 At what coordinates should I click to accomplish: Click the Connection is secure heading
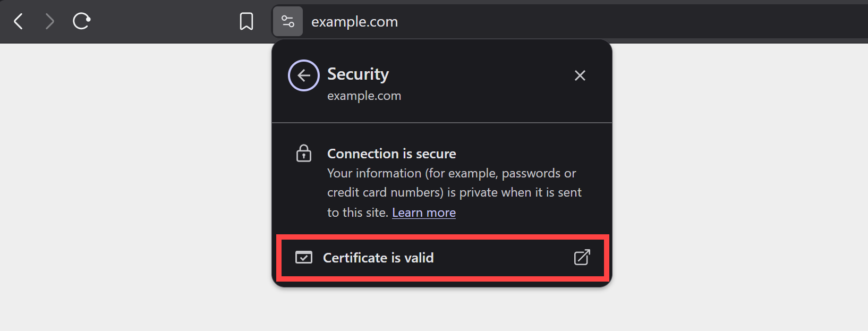[x=392, y=154]
